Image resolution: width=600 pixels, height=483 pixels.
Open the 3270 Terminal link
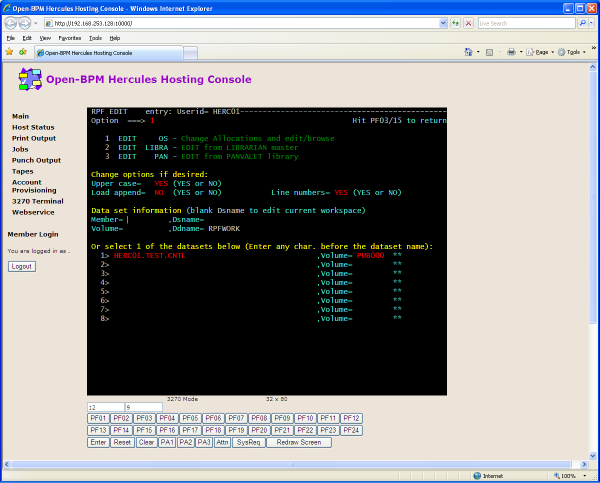[x=38, y=201]
